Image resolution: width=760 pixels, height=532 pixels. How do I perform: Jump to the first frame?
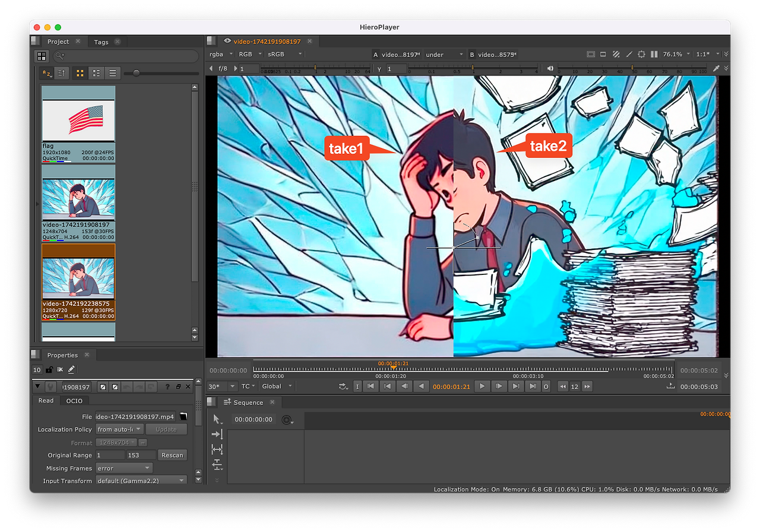pos(370,387)
